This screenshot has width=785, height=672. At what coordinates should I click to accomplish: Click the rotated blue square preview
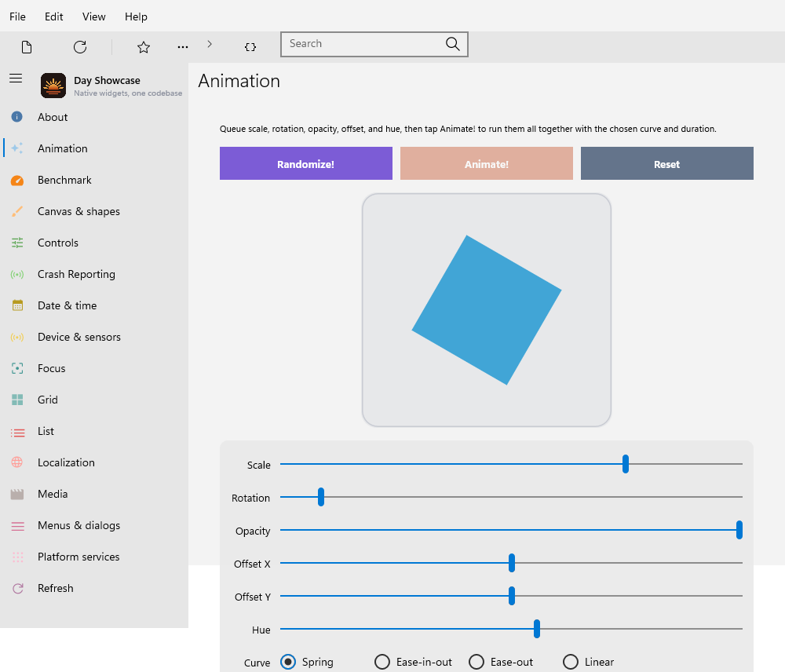coord(487,310)
